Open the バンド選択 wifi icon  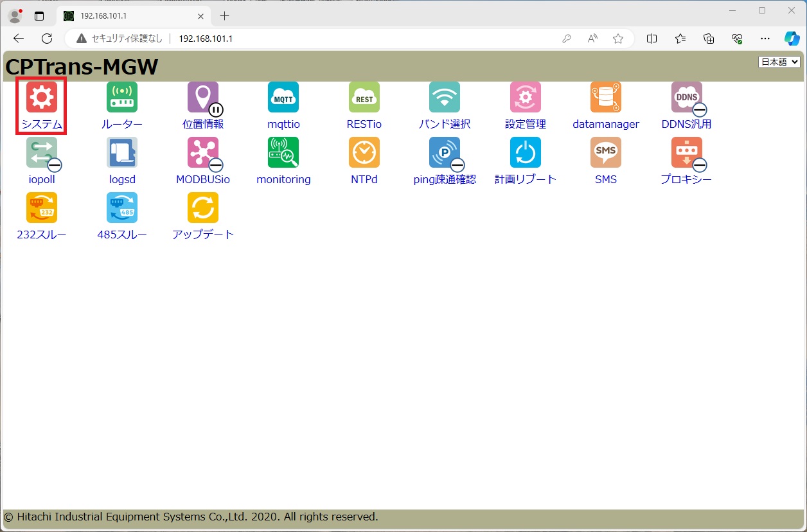(x=445, y=97)
